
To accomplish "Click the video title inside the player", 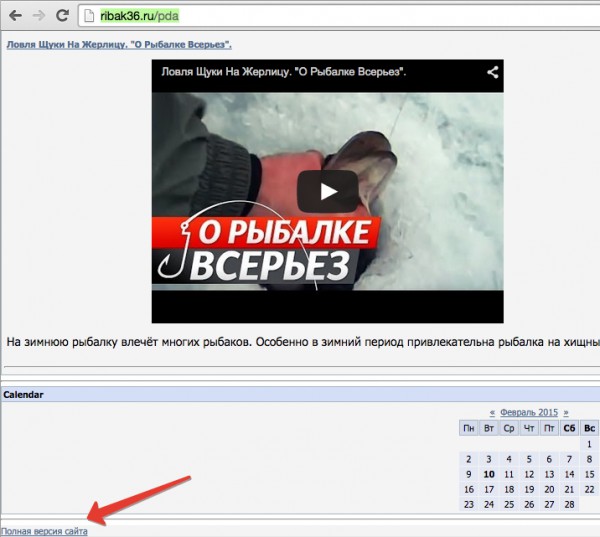I will pos(284,72).
